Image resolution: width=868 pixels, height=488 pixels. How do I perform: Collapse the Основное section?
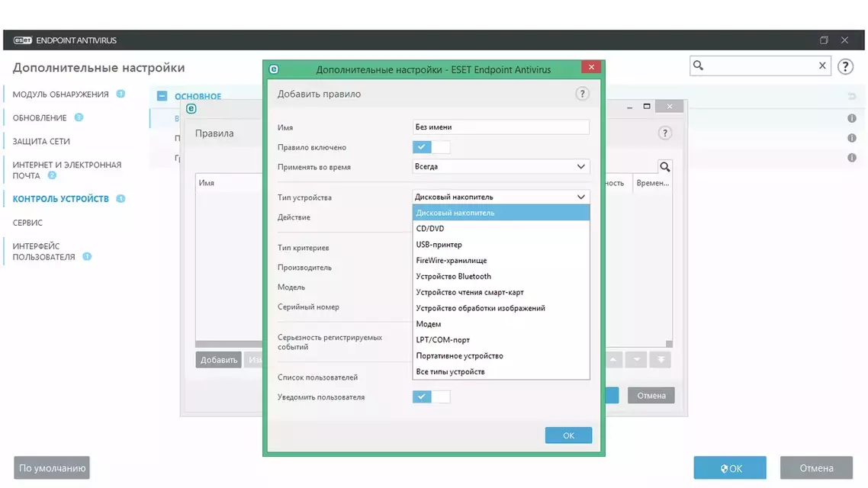[162, 96]
